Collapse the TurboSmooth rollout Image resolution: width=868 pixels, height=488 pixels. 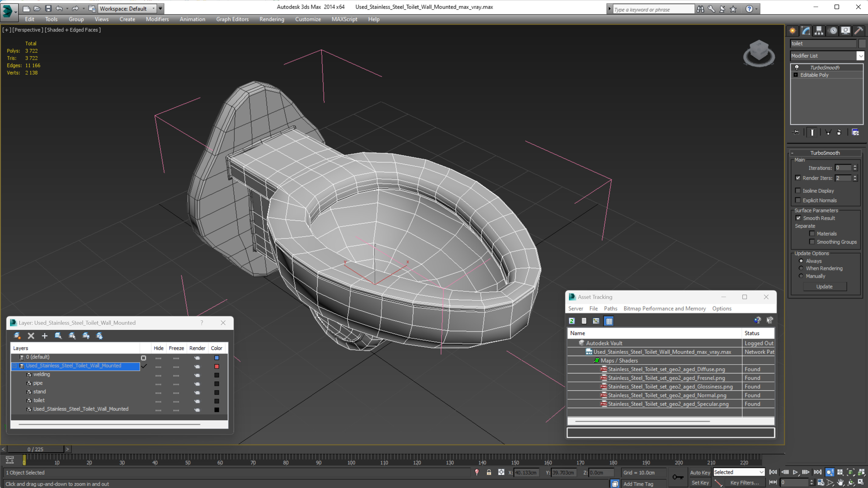coord(792,153)
